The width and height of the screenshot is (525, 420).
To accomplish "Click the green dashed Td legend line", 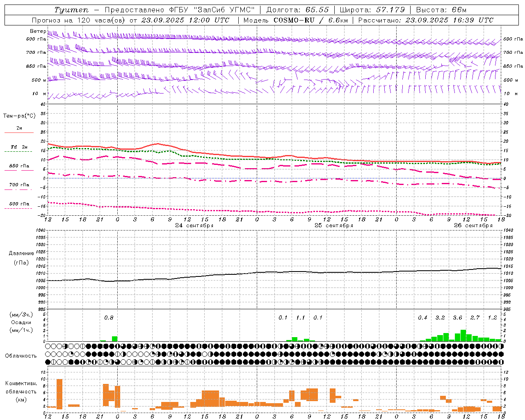I will [19, 152].
